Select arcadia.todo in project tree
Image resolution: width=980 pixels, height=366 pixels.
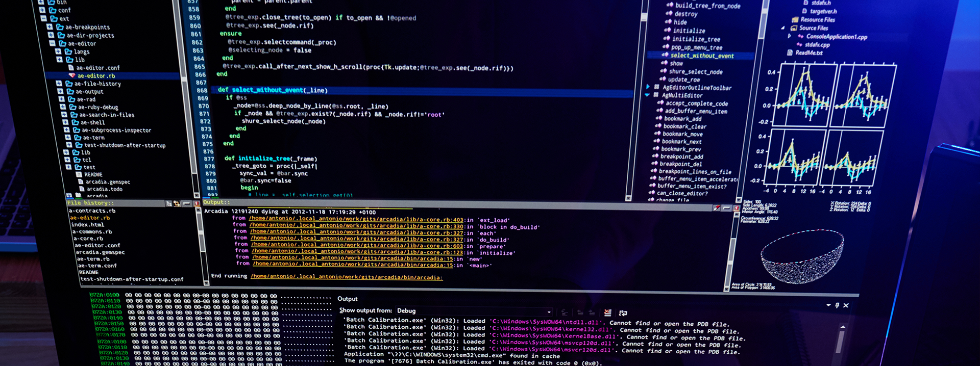tap(105, 189)
